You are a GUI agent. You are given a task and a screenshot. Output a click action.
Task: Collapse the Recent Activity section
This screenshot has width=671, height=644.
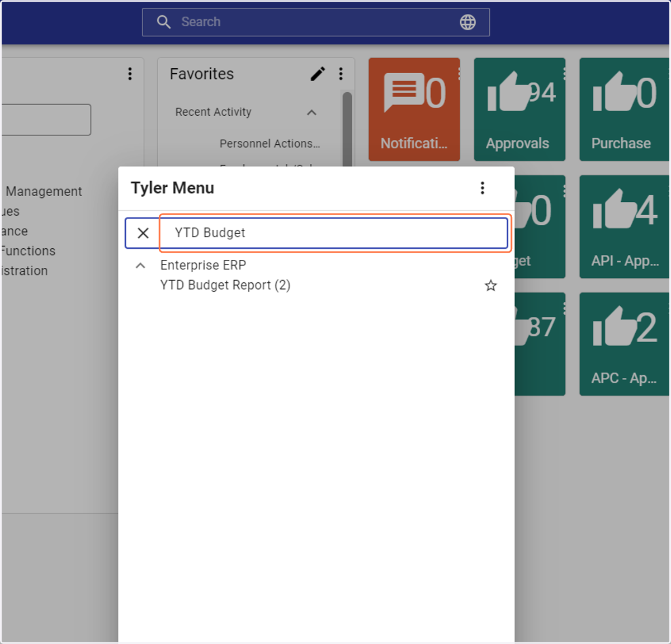pyautogui.click(x=311, y=112)
